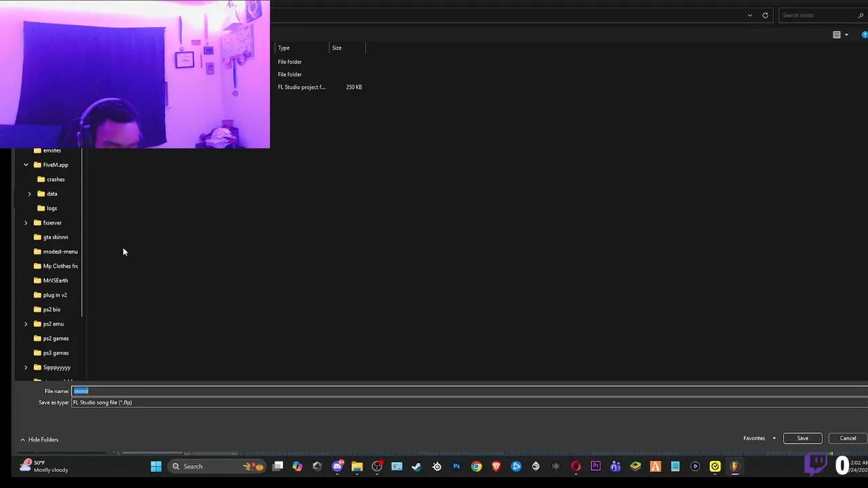Open the address bar history dropdown

tap(749, 15)
